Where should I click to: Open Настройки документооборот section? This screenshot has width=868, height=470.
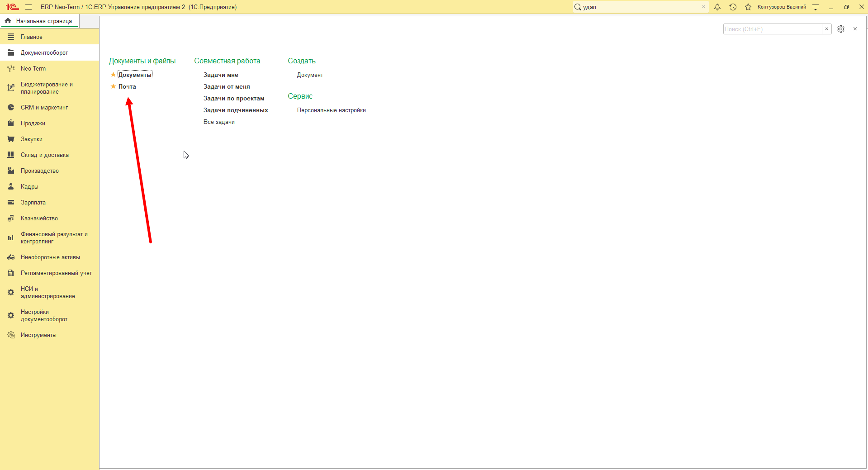[49, 315]
